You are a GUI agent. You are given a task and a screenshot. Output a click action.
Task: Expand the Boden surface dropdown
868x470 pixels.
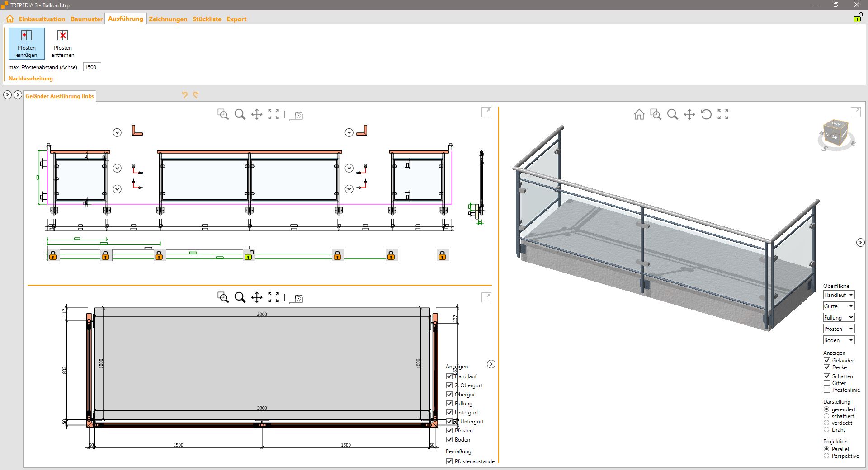tap(839, 340)
